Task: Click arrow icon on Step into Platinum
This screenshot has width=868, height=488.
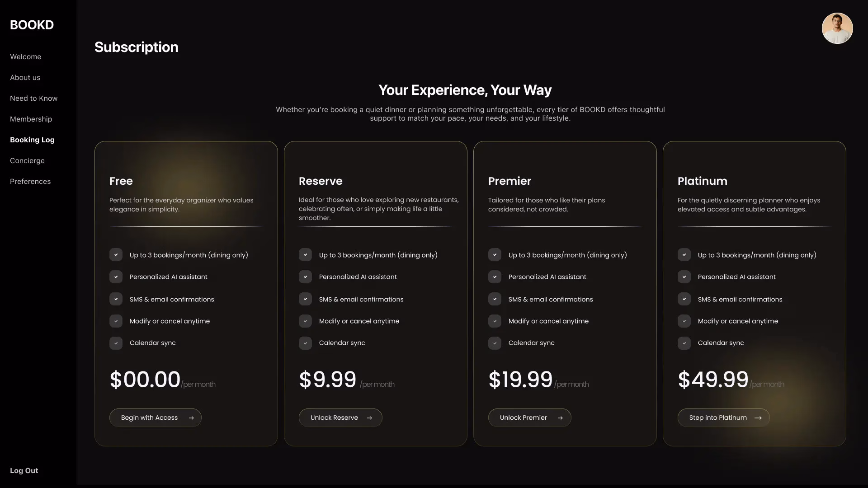Action: pos(758,418)
